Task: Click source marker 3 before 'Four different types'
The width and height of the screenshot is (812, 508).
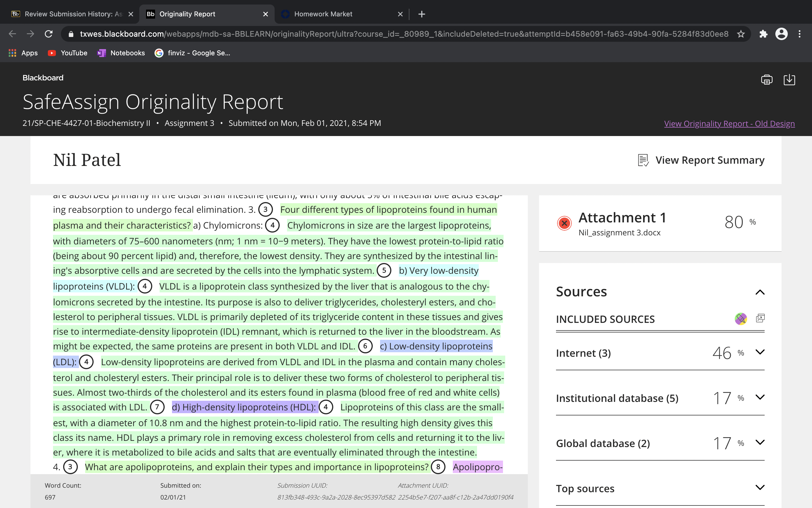Action: click(265, 210)
